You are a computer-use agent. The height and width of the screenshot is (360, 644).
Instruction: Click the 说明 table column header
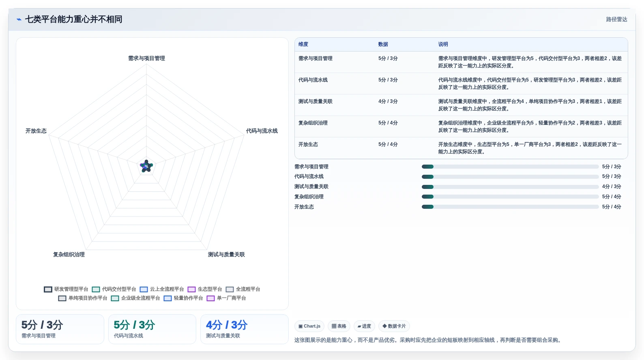(x=443, y=44)
